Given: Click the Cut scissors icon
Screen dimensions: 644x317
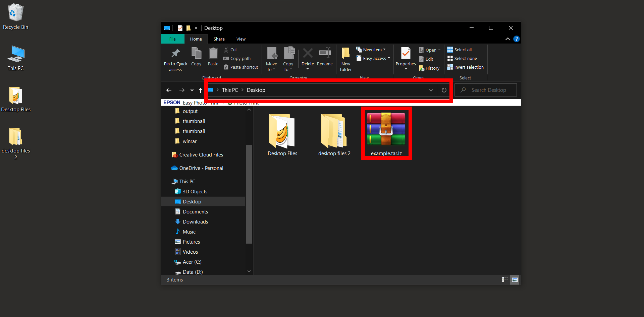Looking at the screenshot, I should tap(226, 49).
